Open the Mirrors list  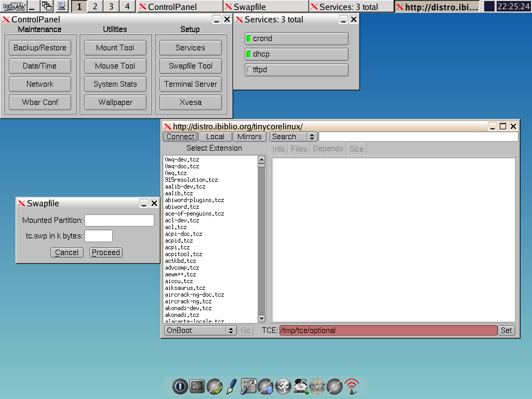(x=249, y=137)
